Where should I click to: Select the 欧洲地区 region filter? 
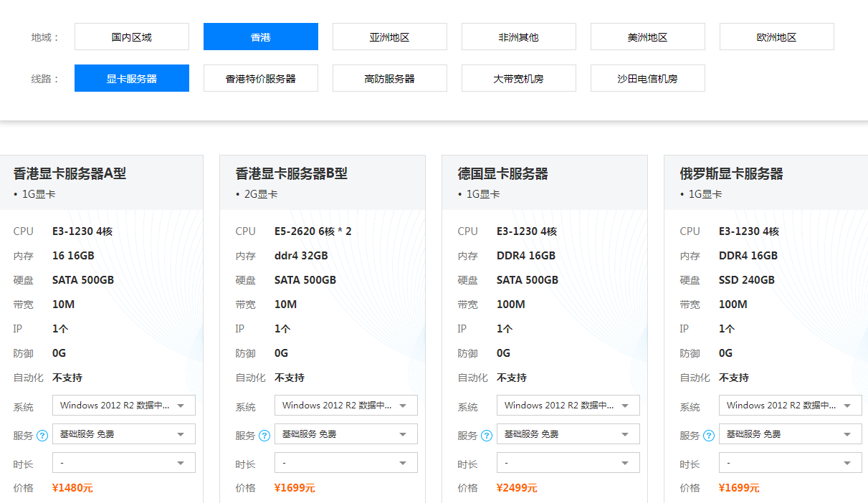pyautogui.click(x=776, y=37)
